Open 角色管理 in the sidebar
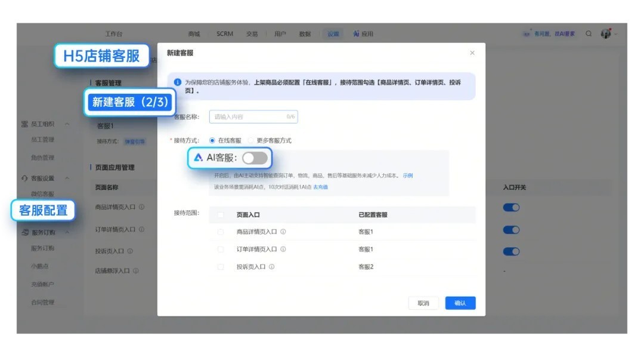The width and height of the screenshot is (644, 357). click(43, 158)
